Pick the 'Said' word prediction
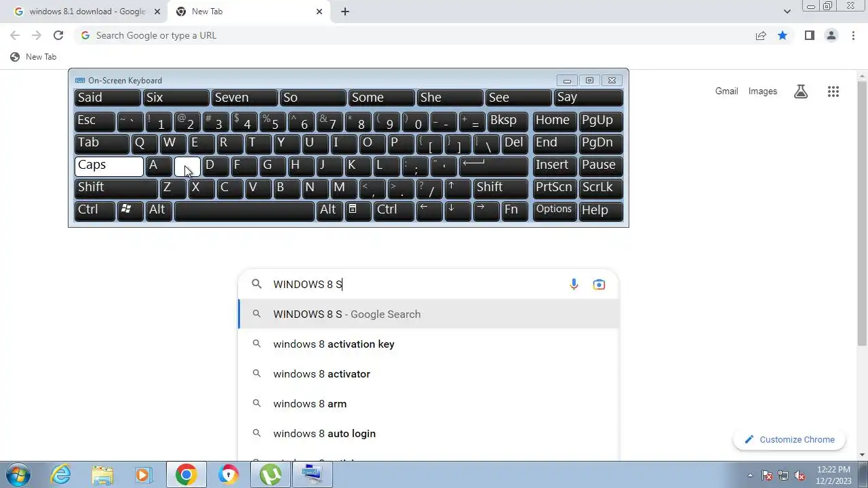The width and height of the screenshot is (868, 488). (x=107, y=98)
